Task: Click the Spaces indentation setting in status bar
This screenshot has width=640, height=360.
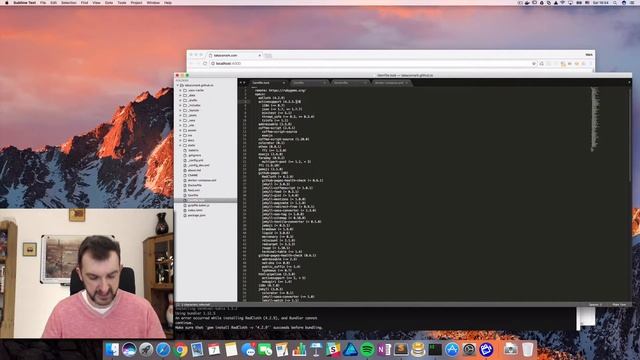Action: 595,304
